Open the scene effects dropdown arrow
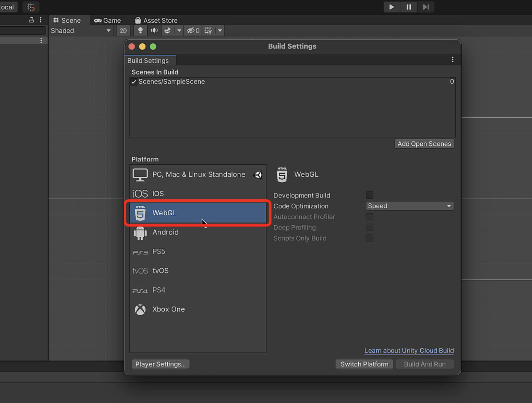532x403 pixels. 179,31
